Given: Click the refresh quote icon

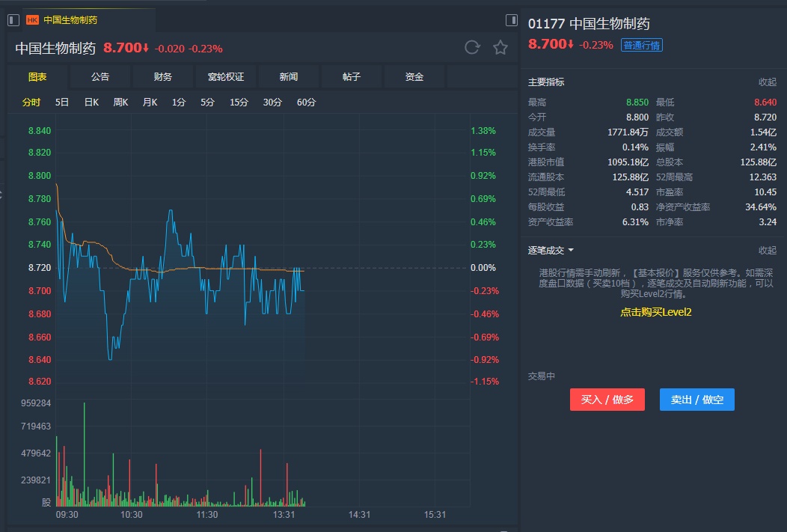Looking at the screenshot, I should pyautogui.click(x=472, y=48).
